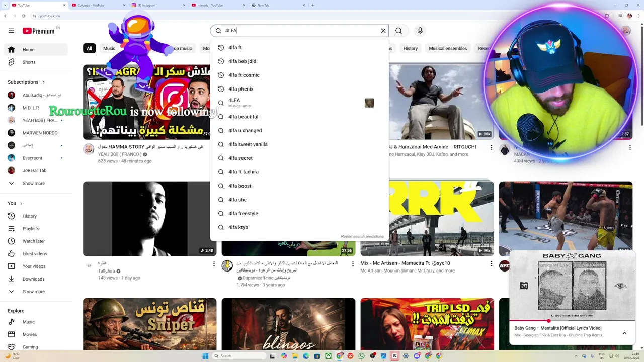Click the magnifier search button
Screen dimensions: 644x362
[398, 31]
